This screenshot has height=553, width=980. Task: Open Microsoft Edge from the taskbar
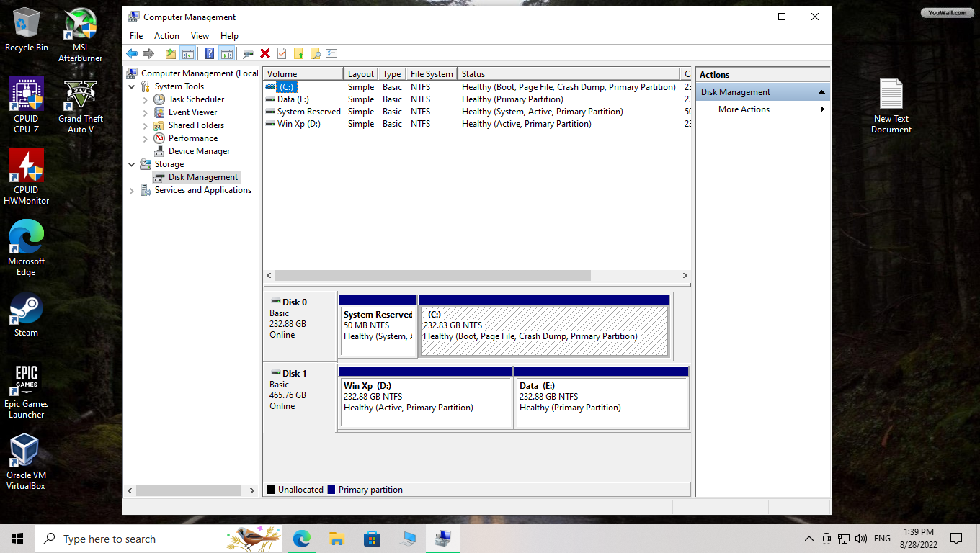[301, 539]
